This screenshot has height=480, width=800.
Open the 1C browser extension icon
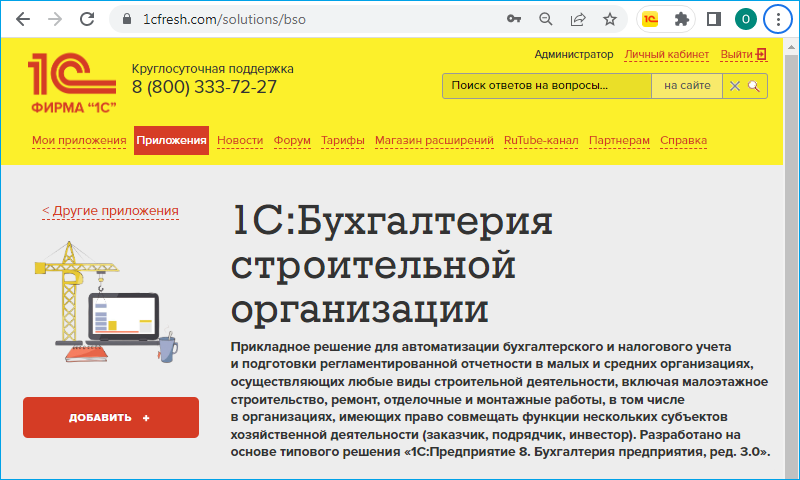click(650, 19)
